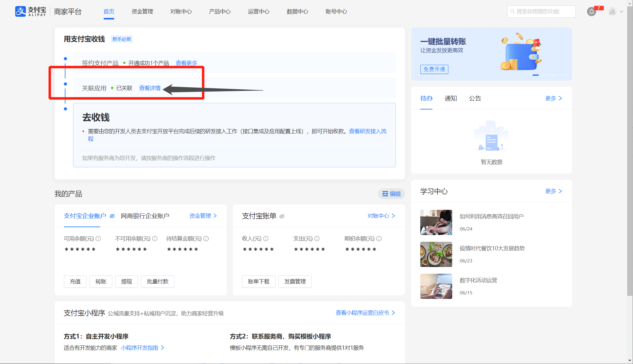Open article 疫情时代餐饮10大发展趋势
This screenshot has width=633, height=364.
pos(492,248)
